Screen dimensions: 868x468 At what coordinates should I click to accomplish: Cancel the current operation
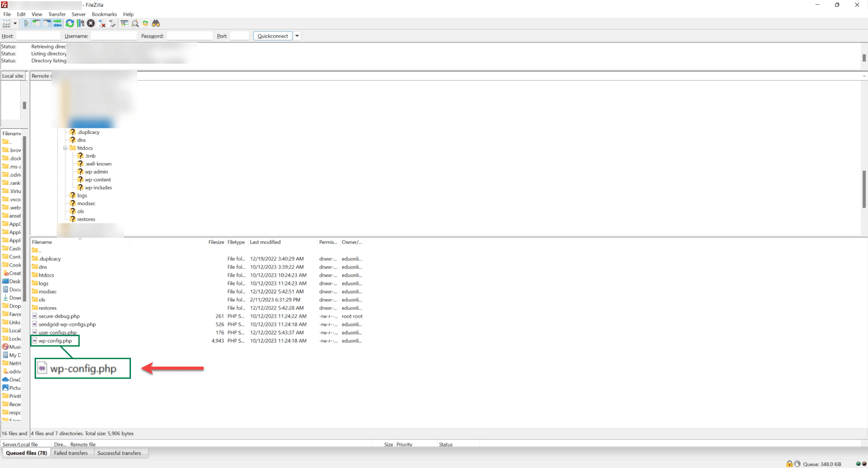[91, 23]
